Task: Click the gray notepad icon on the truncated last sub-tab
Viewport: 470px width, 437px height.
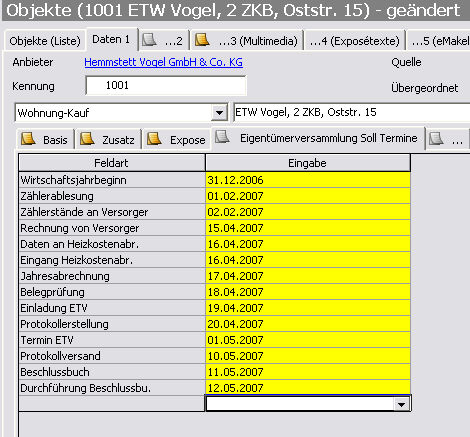Action: (436, 138)
